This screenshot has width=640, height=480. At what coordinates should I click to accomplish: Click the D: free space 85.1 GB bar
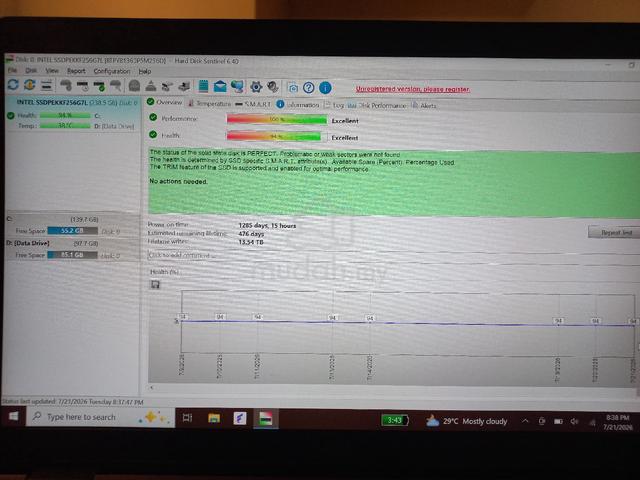(x=73, y=255)
